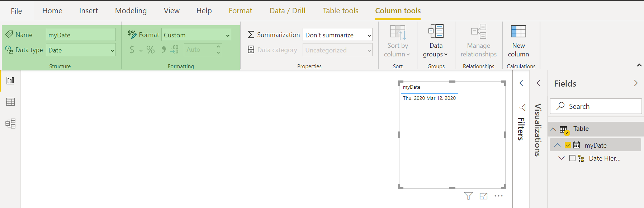The image size is (644, 208).
Task: Enter focus mode on the visual
Action: pyautogui.click(x=484, y=196)
